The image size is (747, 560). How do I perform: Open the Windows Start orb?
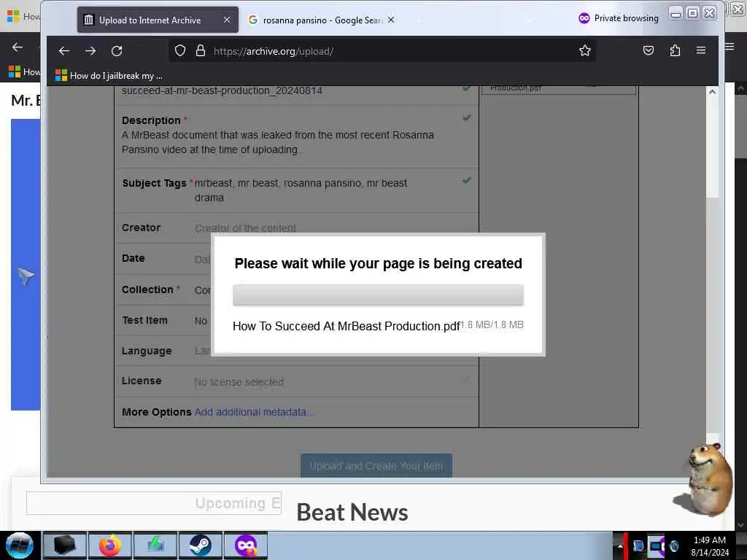point(20,545)
